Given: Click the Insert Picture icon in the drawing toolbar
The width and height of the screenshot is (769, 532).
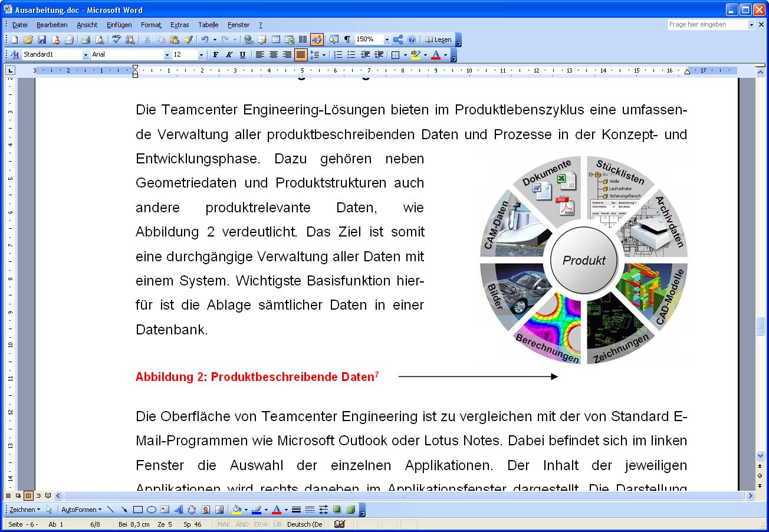Looking at the screenshot, I should [x=219, y=510].
